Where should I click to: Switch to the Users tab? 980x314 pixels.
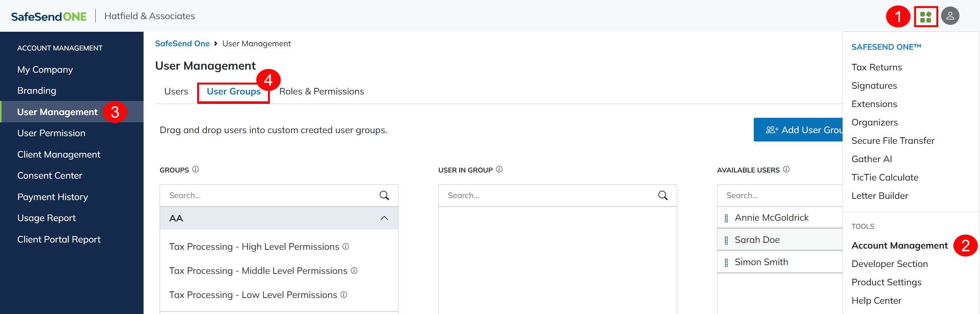click(176, 91)
